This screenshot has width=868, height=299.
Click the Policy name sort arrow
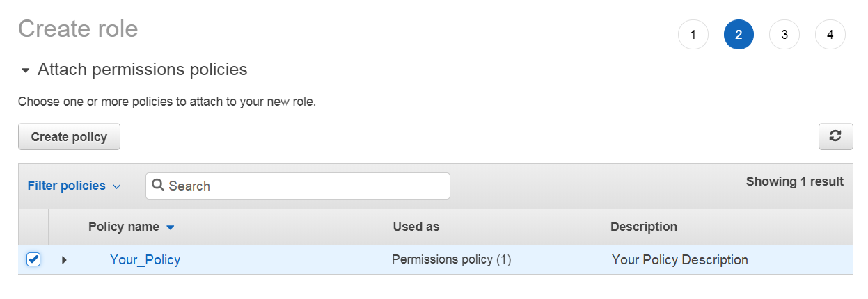pyautogui.click(x=171, y=227)
